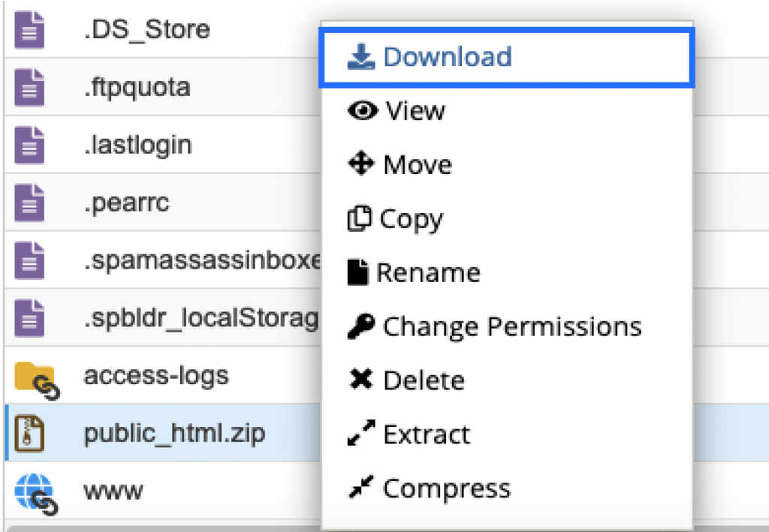Image resolution: width=769 pixels, height=532 pixels.
Task: Select the public_html.zip file name
Action: tap(173, 433)
